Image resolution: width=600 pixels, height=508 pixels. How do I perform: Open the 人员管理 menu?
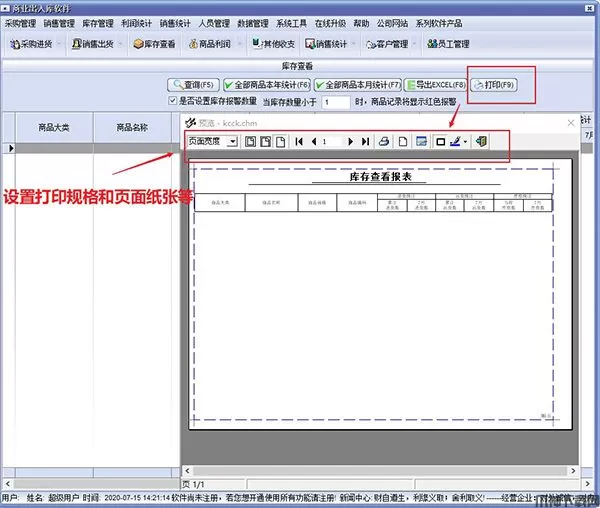pos(214,23)
